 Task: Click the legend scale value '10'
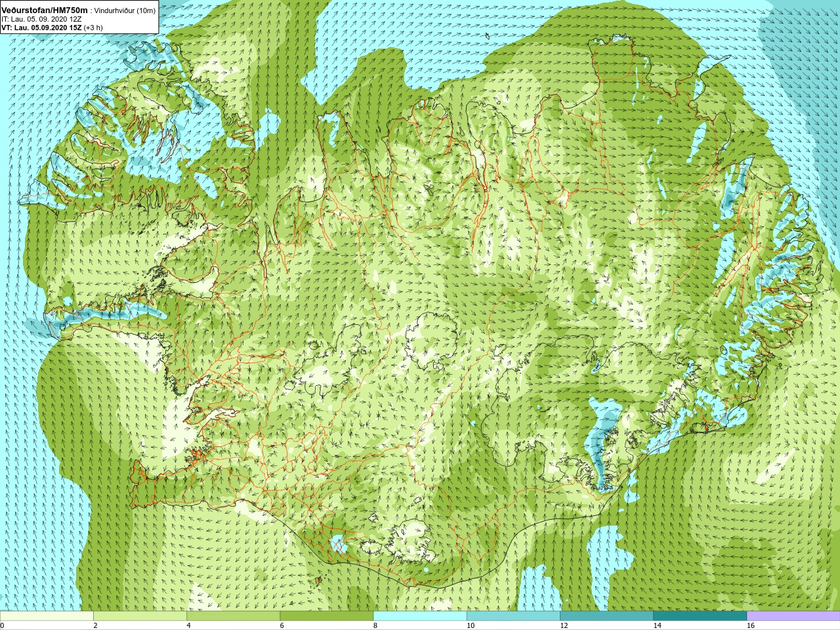click(x=471, y=625)
